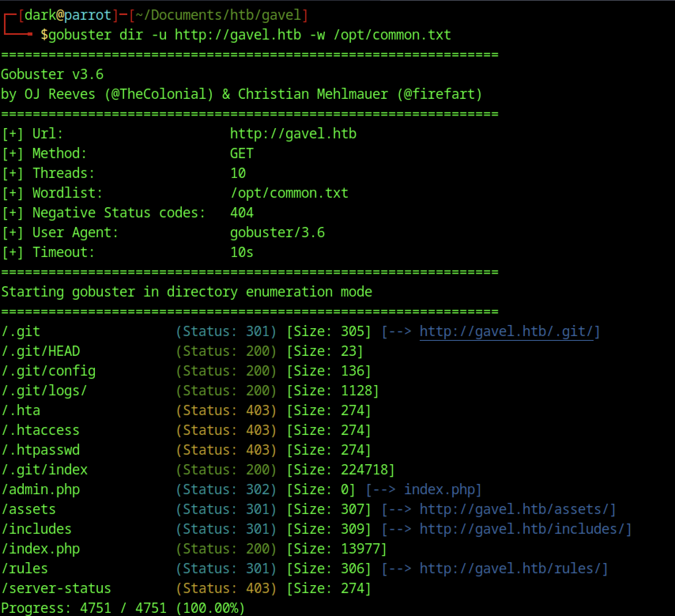The width and height of the screenshot is (675, 616).
Task: Click the /.git/index result path
Action: [44, 470]
